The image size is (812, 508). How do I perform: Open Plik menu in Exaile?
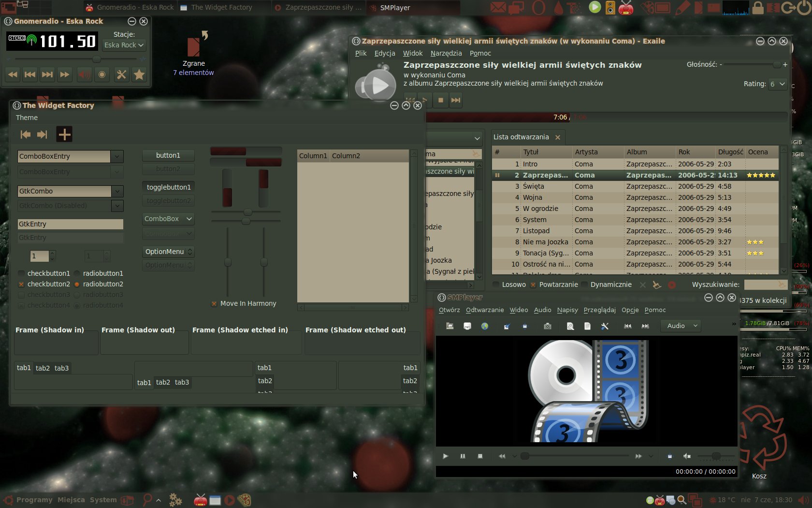[x=361, y=53]
